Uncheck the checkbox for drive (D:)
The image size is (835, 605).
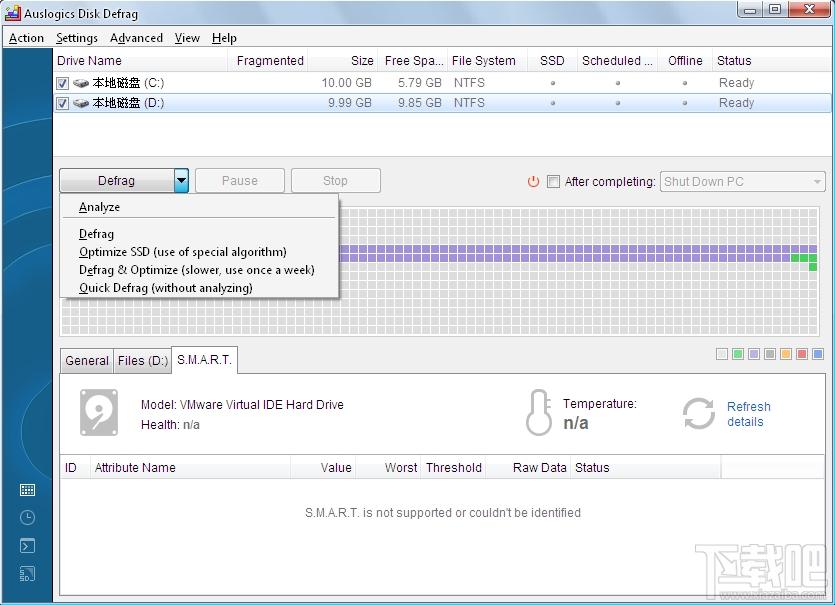pyautogui.click(x=62, y=103)
